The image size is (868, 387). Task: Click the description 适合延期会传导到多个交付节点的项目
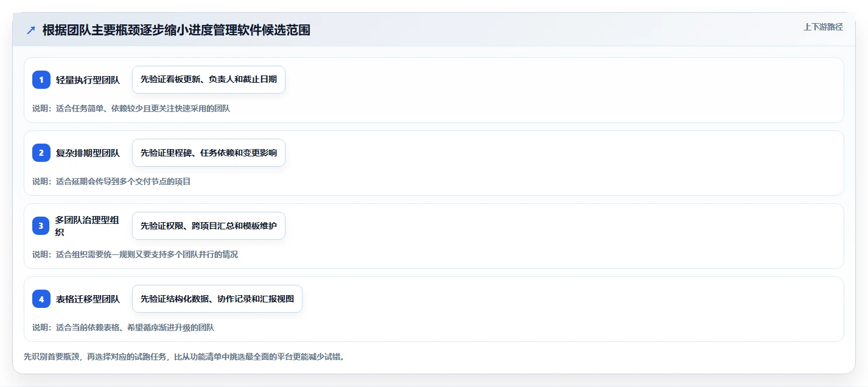coord(124,181)
